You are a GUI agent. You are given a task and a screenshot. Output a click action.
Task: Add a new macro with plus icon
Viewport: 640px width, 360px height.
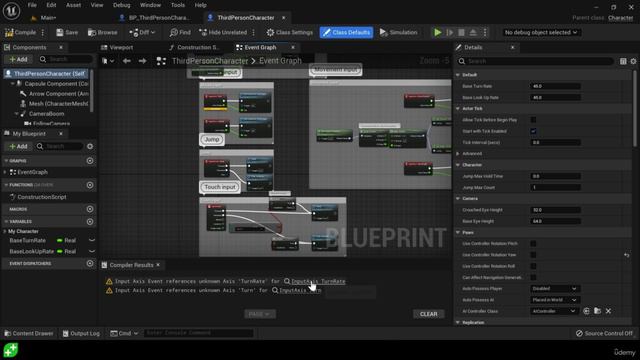[x=90, y=209]
